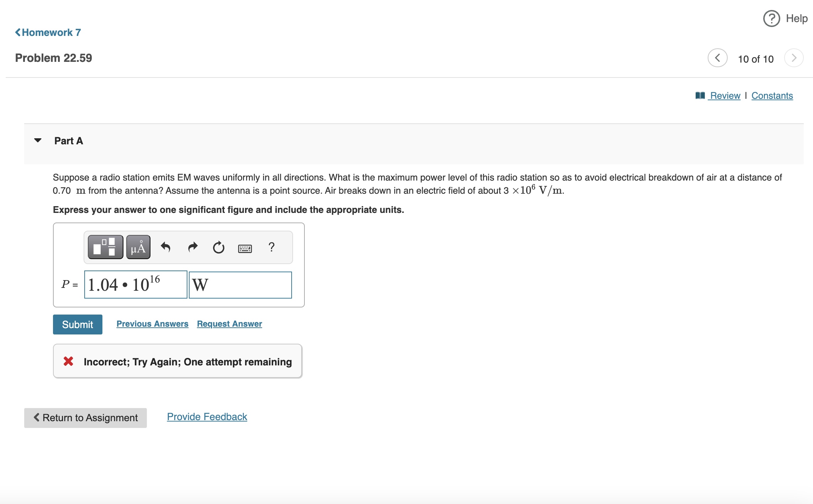Go to previous problem arrow
Viewport: 813px width, 504px height.
(717, 58)
